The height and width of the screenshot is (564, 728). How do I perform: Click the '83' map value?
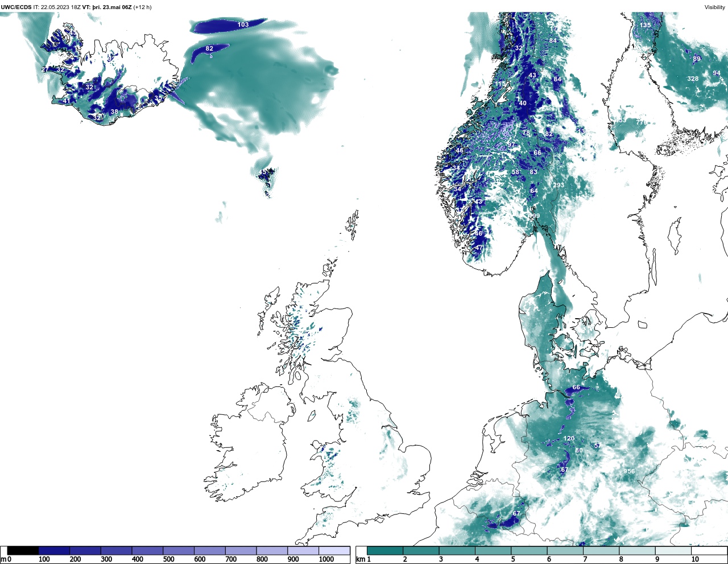[x=533, y=172]
